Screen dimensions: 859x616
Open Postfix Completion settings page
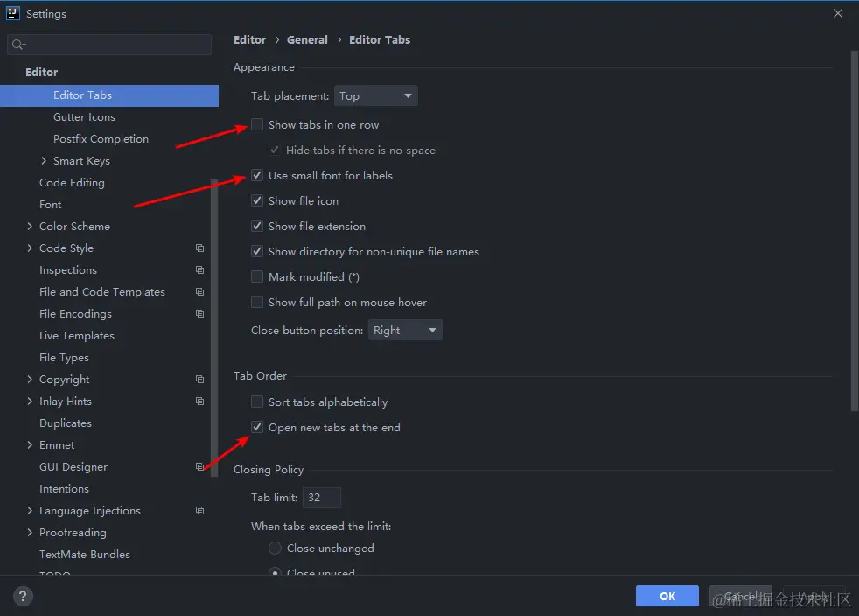(101, 138)
